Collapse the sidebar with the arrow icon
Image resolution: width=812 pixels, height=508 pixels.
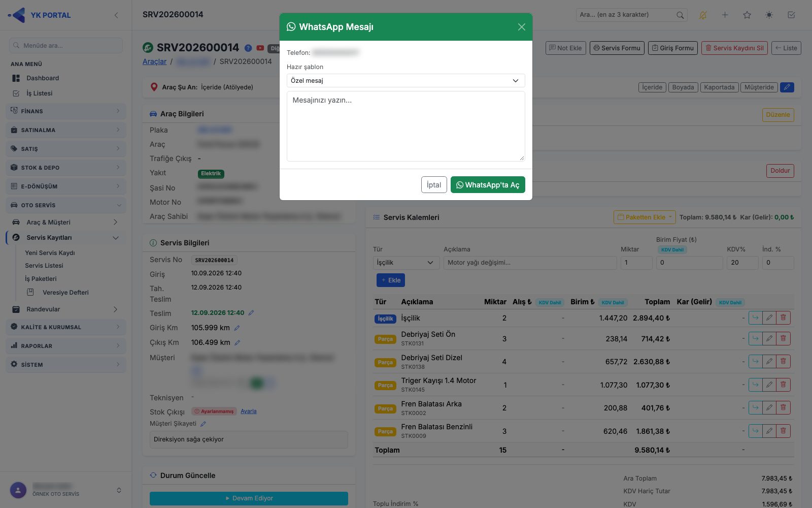tap(116, 15)
